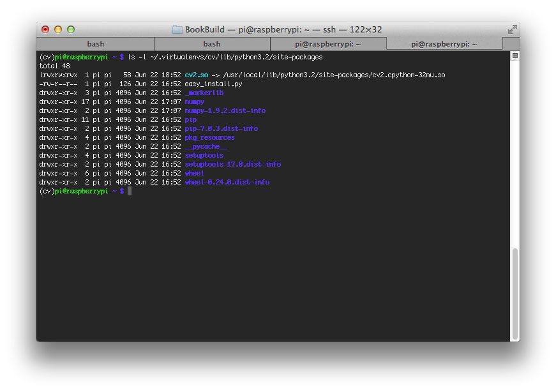
Task: Switch to the second bash tab
Action: pyautogui.click(x=212, y=44)
